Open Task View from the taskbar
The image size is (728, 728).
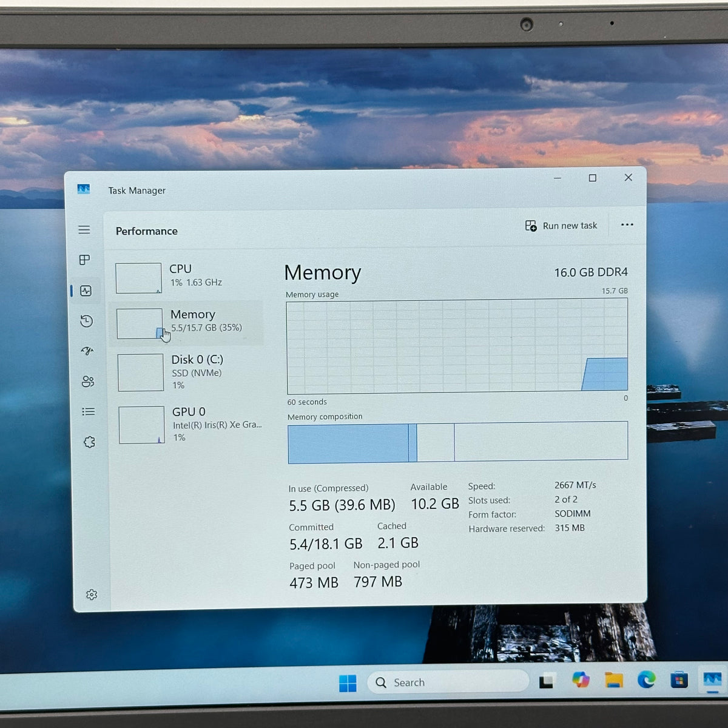click(x=546, y=682)
